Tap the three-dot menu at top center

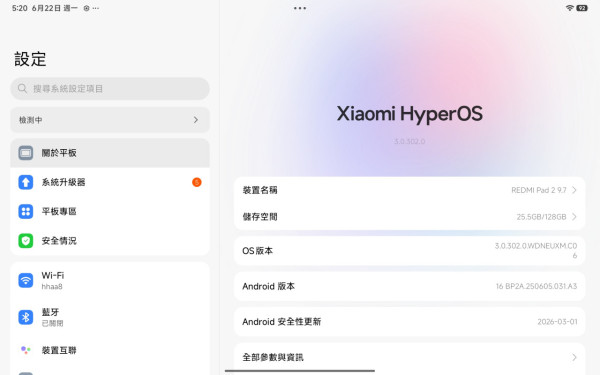click(x=300, y=8)
